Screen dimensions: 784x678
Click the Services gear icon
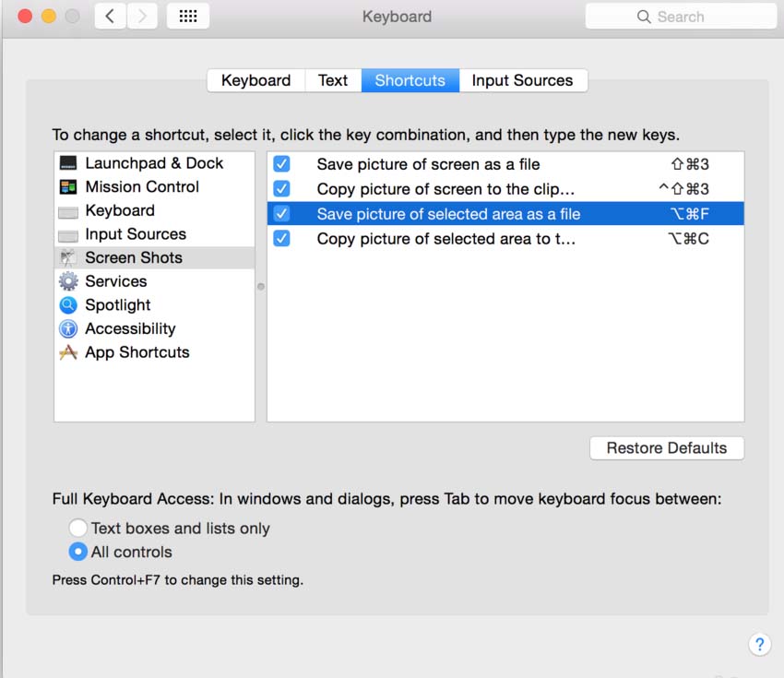click(x=68, y=281)
